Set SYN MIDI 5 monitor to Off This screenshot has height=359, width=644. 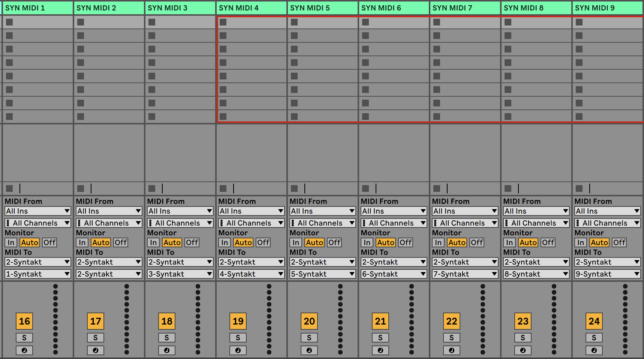click(334, 242)
